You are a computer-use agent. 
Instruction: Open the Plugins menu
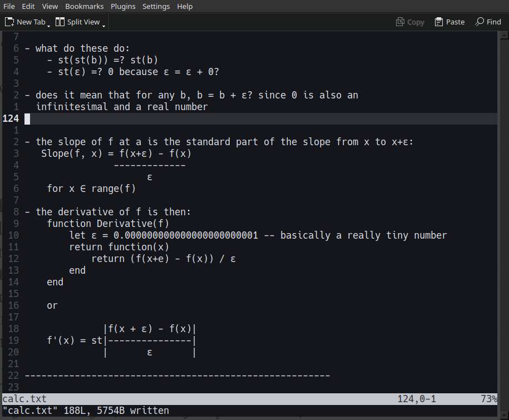[x=123, y=6]
